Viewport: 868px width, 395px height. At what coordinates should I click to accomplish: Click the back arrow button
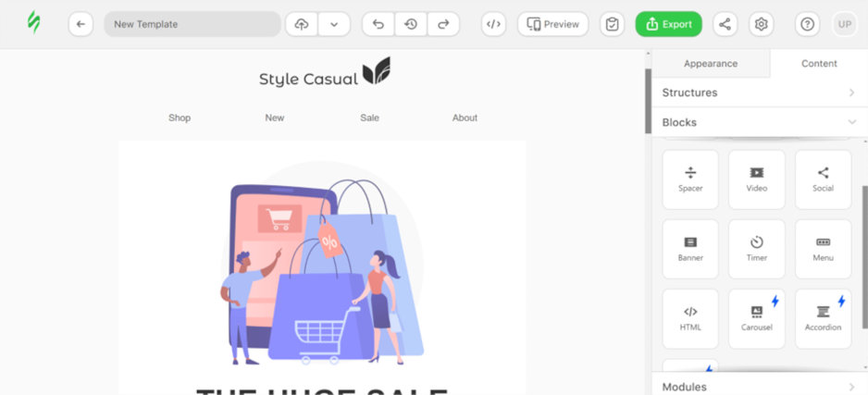point(81,24)
